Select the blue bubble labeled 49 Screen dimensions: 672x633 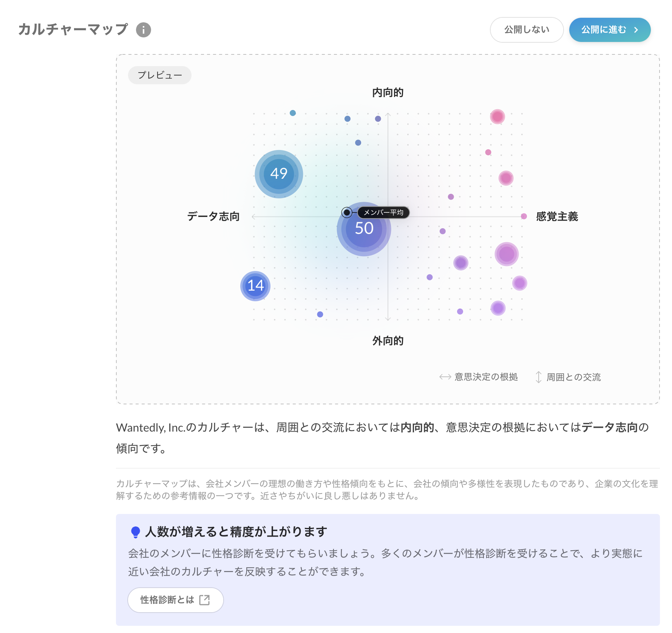click(x=279, y=174)
